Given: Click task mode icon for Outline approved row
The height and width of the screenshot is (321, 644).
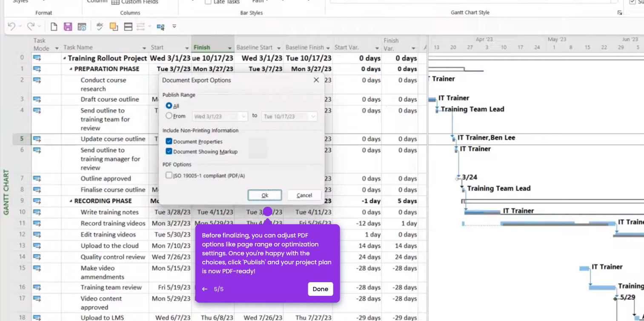Looking at the screenshot, I should (37, 179).
